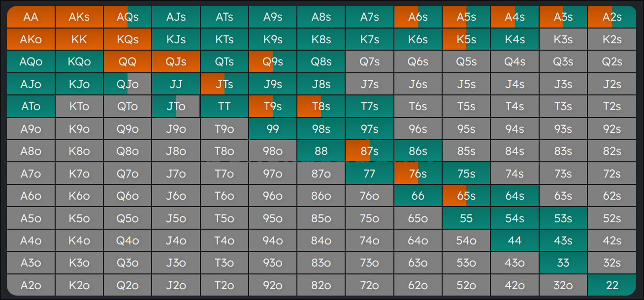Image resolution: width=644 pixels, height=300 pixels.
Task: Select the T9s hand cell
Action: click(272, 107)
